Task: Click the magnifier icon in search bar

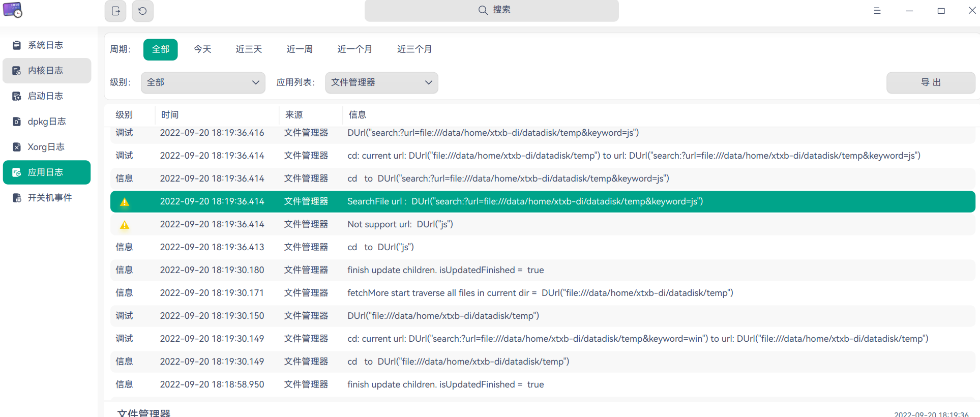Action: [x=483, y=10]
